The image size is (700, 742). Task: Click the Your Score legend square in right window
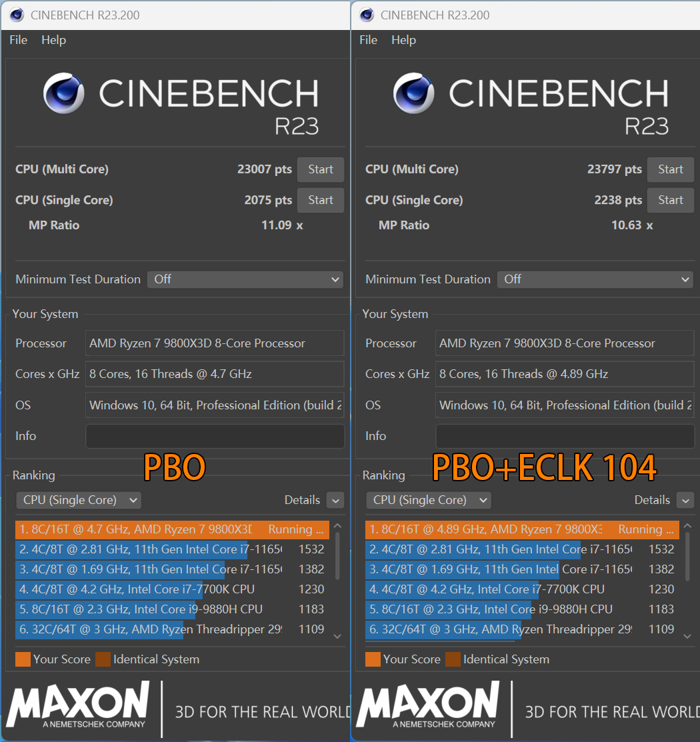click(x=373, y=659)
